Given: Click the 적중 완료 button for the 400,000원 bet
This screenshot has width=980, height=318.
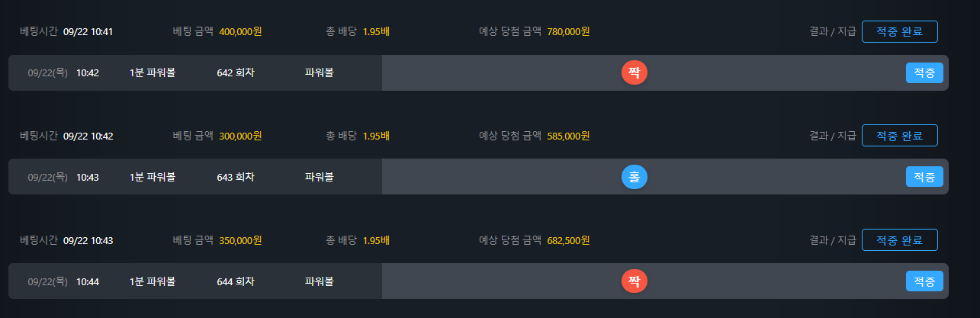Looking at the screenshot, I should click(899, 32).
